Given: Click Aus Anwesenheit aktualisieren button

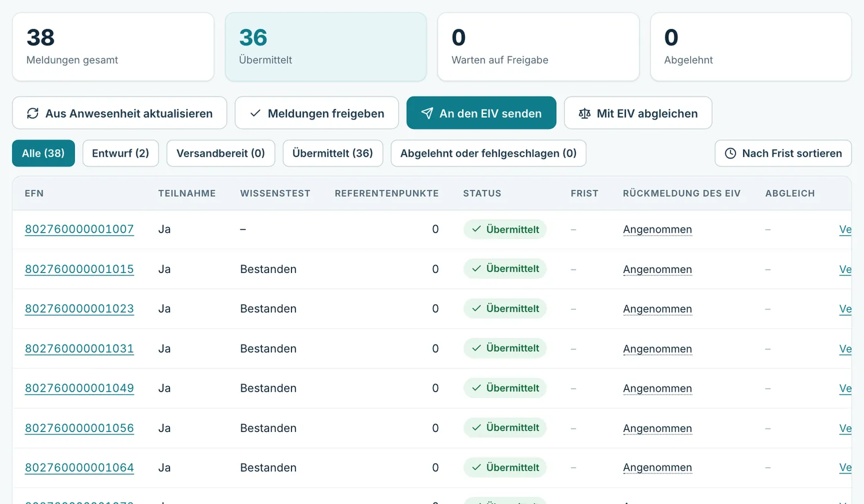Looking at the screenshot, I should [x=120, y=113].
